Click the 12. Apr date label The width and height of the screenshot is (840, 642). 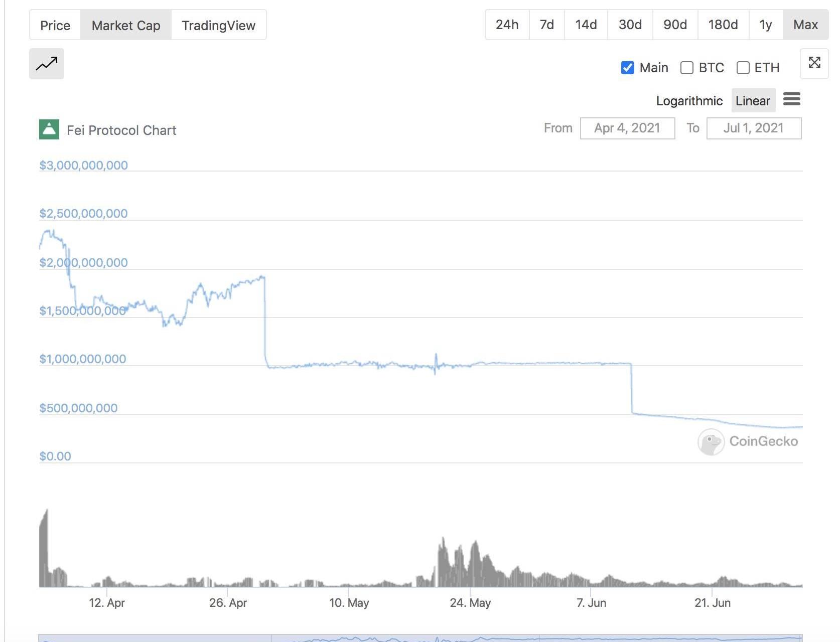coord(107,603)
